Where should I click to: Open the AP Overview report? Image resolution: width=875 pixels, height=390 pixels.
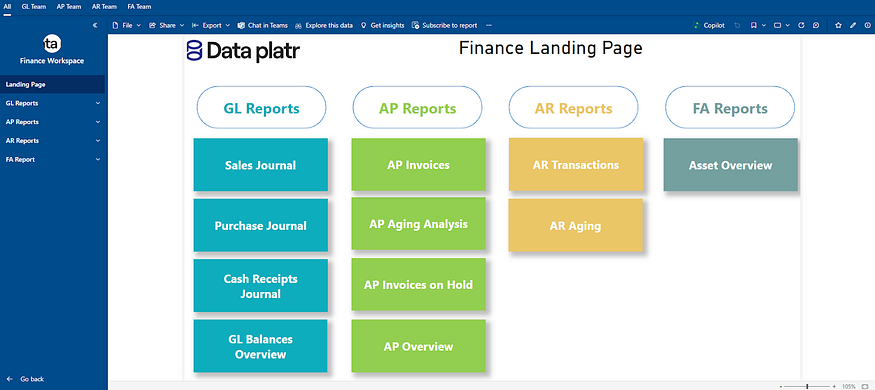[x=419, y=346]
